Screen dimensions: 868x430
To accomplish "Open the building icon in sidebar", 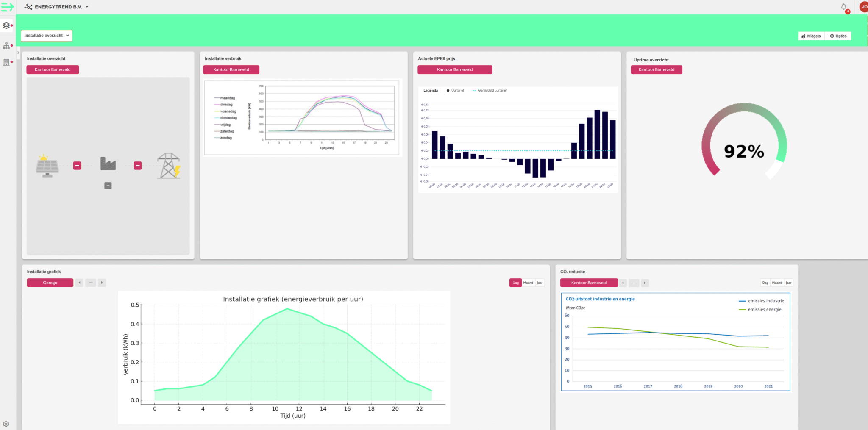I will click(6, 62).
